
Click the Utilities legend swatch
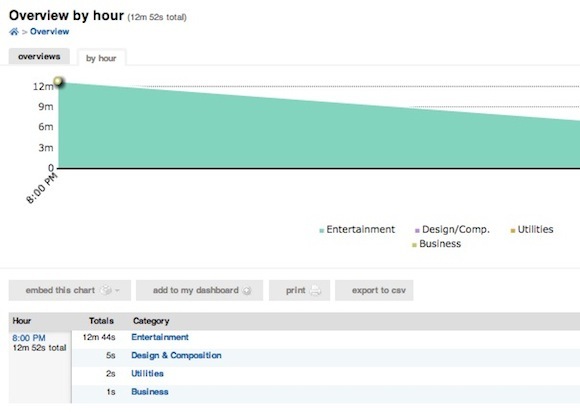click(x=513, y=231)
